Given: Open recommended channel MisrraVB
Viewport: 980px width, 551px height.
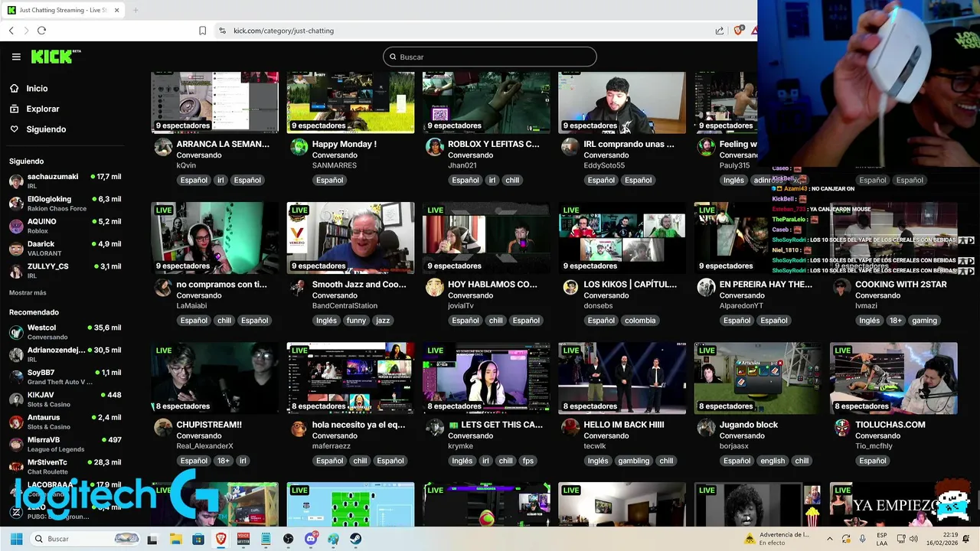Looking at the screenshot, I should pyautogui.click(x=65, y=444).
